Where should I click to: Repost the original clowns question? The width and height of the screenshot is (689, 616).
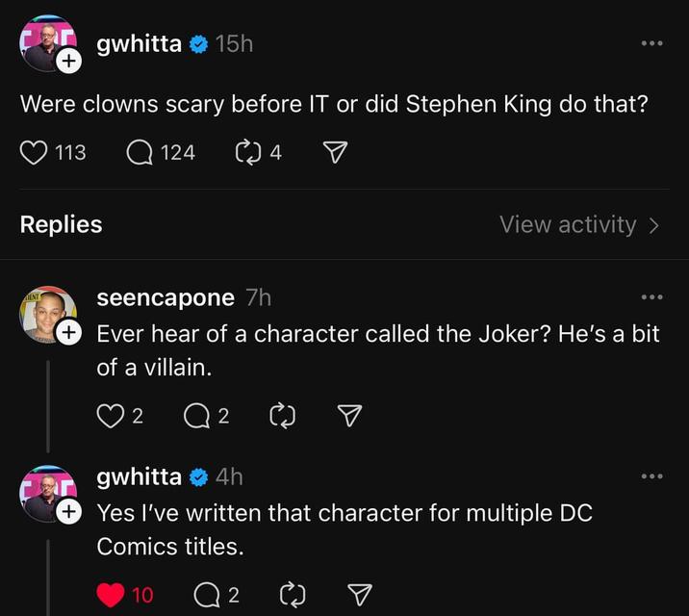tap(249, 152)
